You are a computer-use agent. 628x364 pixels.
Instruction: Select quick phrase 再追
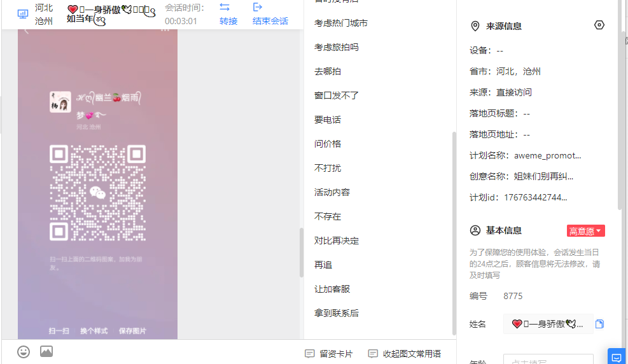pos(323,265)
